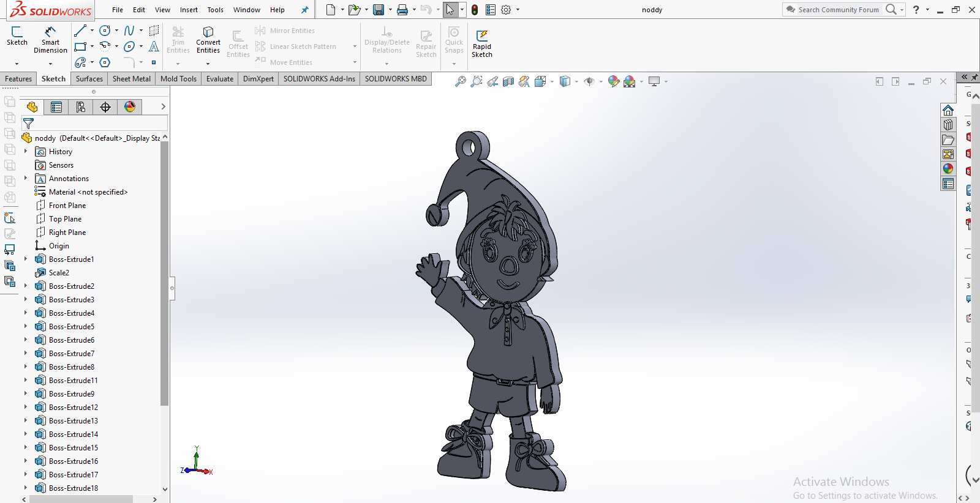Click the Section View icon
The image size is (980, 503).
(x=508, y=81)
